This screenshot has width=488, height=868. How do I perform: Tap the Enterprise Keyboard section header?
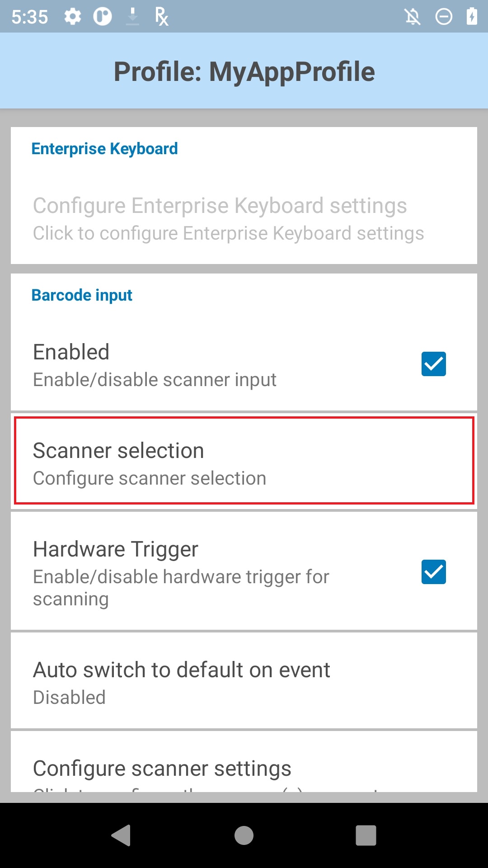104,149
